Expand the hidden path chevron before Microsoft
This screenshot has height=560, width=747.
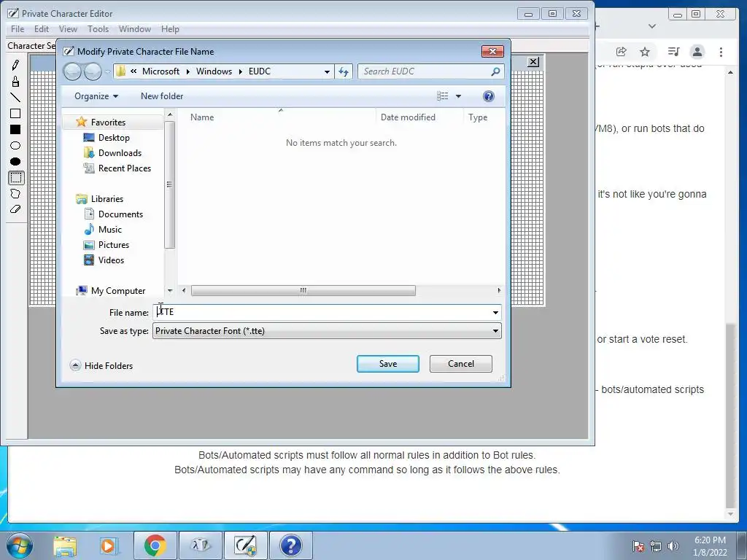[x=133, y=71]
